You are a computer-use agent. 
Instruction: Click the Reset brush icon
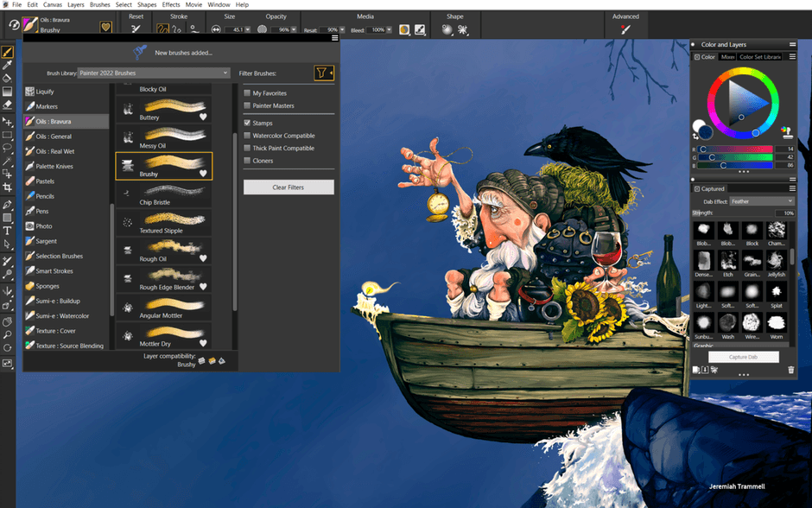(136, 29)
